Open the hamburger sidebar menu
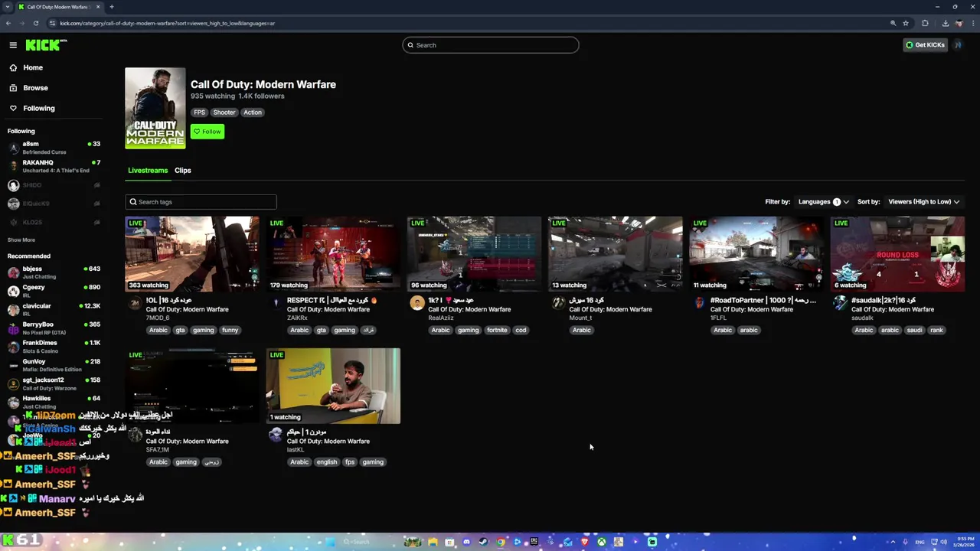Screen dimensions: 980x551 [13, 45]
